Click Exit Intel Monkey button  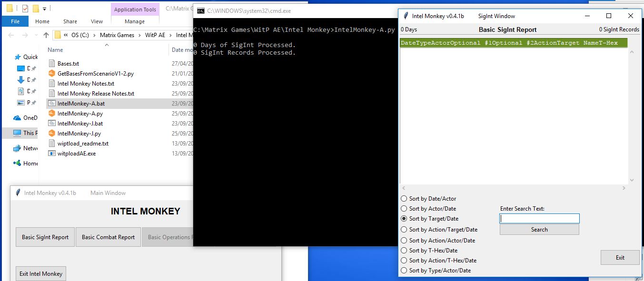click(x=41, y=274)
